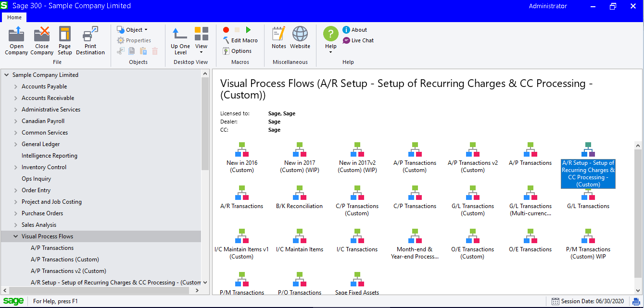644x308 pixels.
Task: Expand the Accounts Payable tree node
Action: coord(16,86)
